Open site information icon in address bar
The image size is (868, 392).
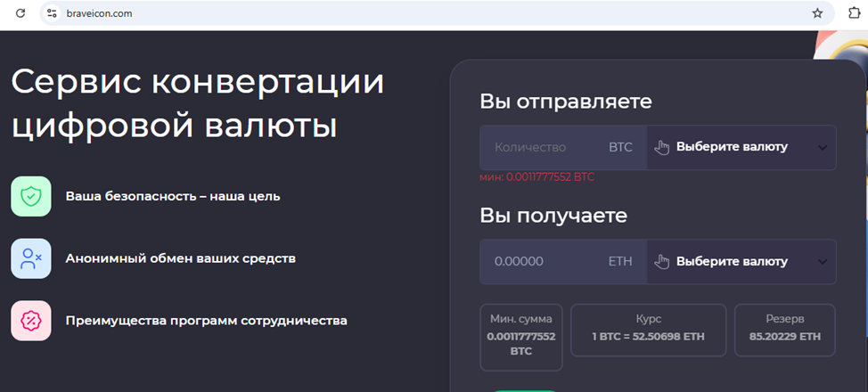(x=52, y=13)
